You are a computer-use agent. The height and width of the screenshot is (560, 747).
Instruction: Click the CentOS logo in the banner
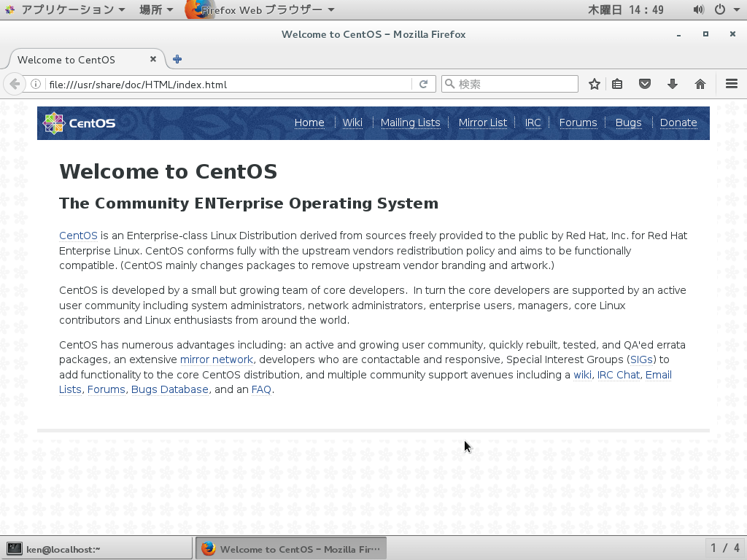pos(79,123)
